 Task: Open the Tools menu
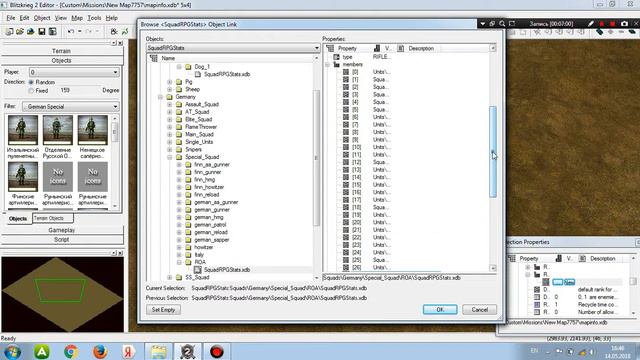(94, 18)
